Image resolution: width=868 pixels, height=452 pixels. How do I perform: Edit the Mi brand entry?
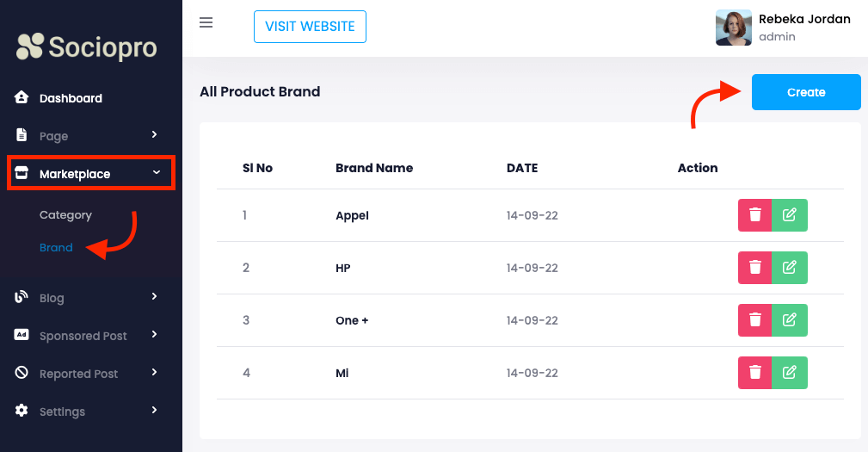(x=790, y=373)
